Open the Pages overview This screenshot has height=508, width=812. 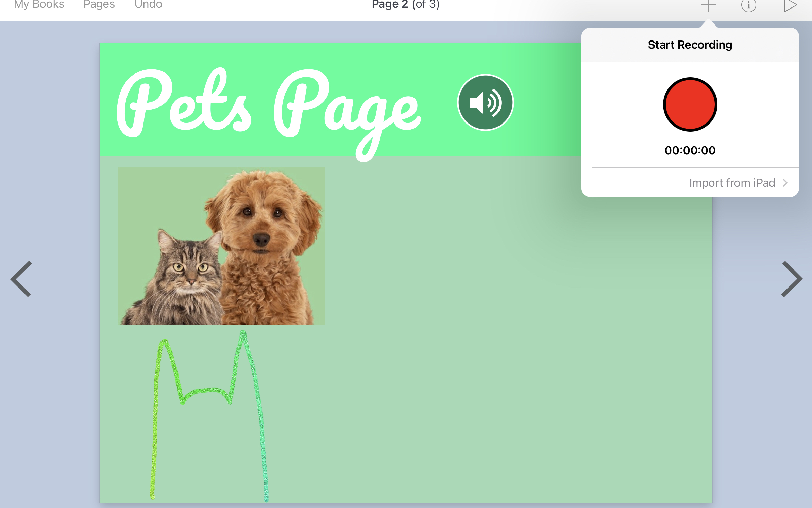99,5
